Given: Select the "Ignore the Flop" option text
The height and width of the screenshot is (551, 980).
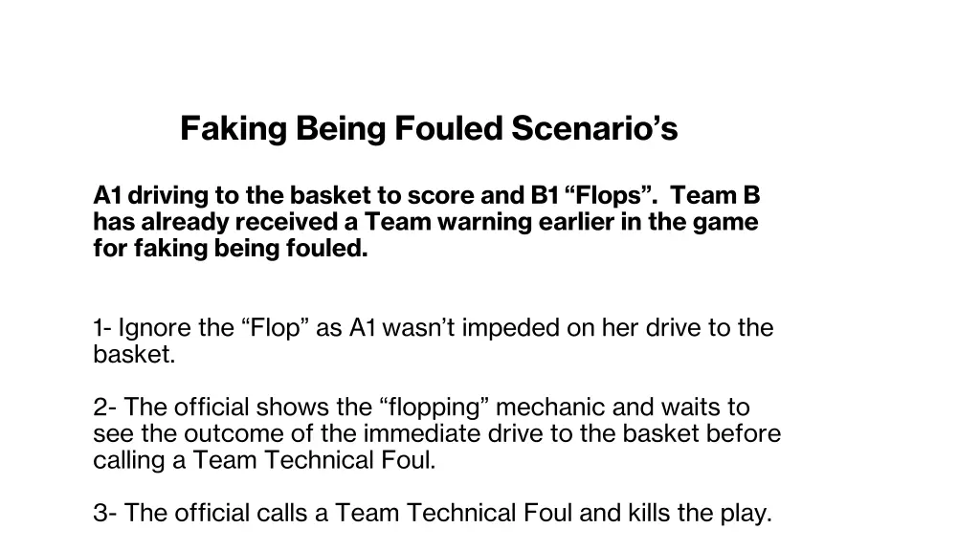Looking at the screenshot, I should coord(215,329).
